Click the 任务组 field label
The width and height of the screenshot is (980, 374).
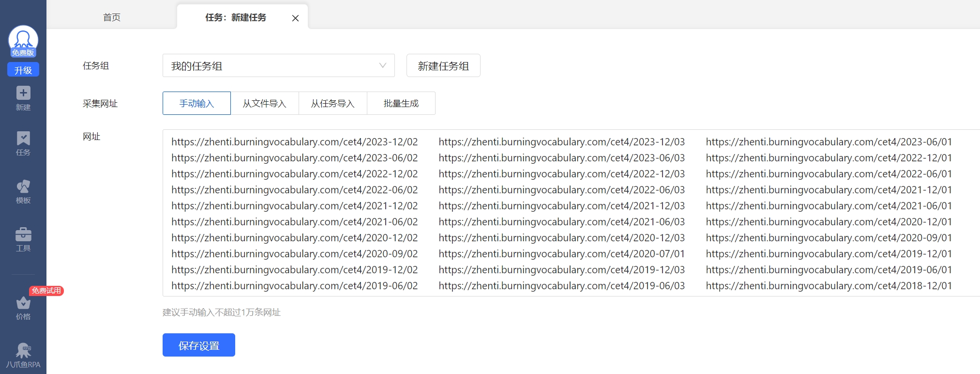(96, 66)
